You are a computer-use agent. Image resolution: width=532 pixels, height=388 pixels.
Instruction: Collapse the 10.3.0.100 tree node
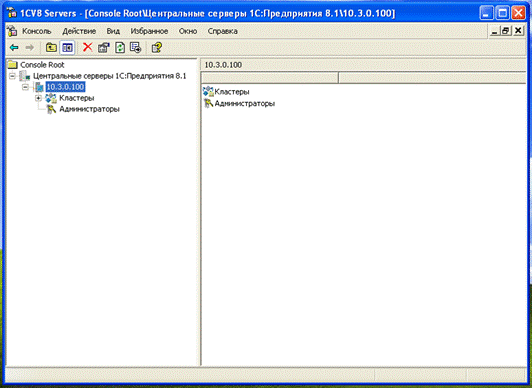click(25, 87)
